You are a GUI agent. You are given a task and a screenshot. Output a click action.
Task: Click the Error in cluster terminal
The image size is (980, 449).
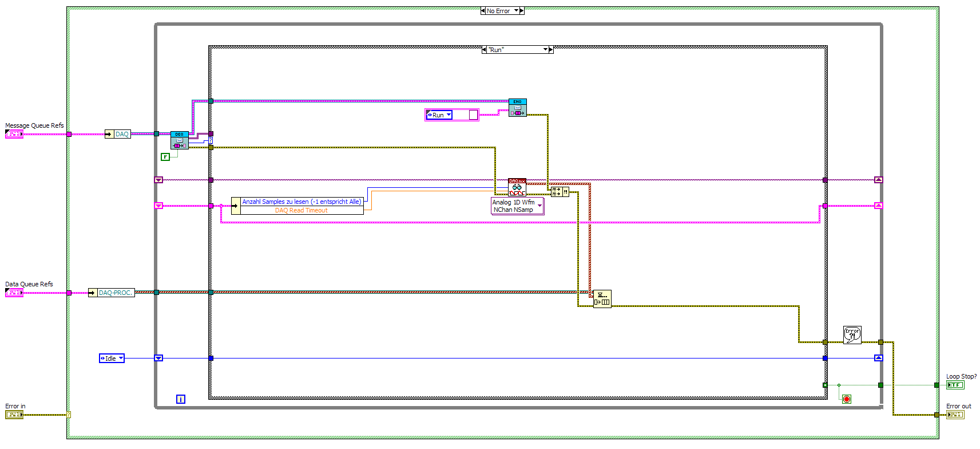(x=14, y=415)
